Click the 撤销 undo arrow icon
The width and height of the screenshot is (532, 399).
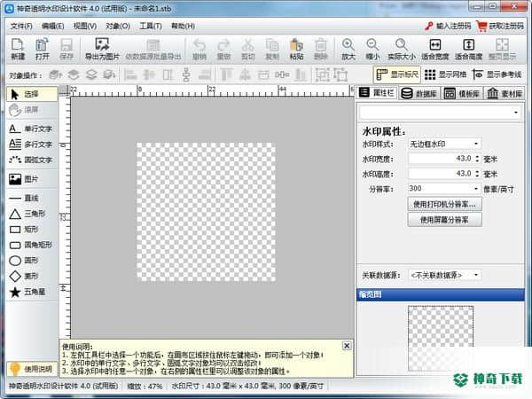(x=199, y=49)
